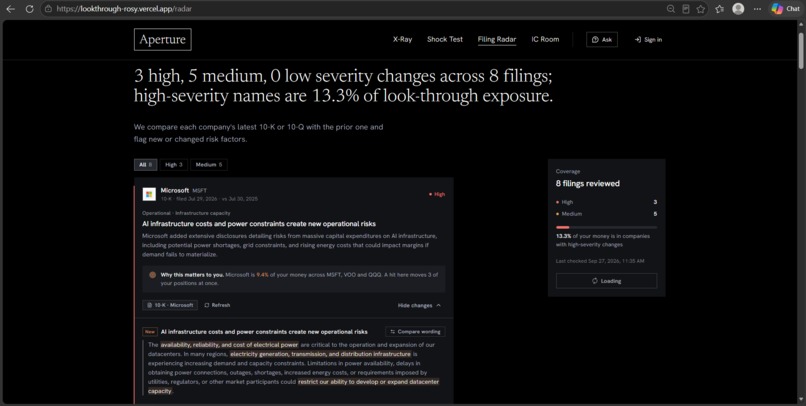Click the orange New tag

[x=150, y=332]
